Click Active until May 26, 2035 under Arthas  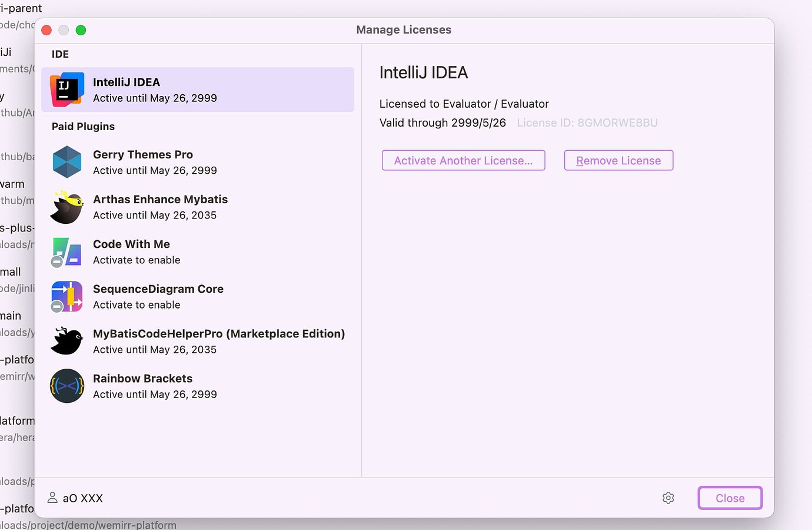tap(155, 215)
